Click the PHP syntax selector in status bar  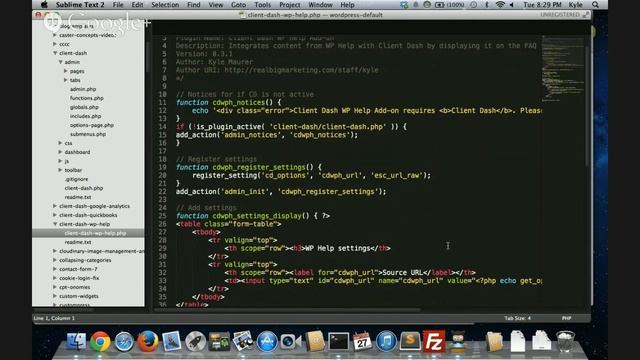click(x=566, y=318)
